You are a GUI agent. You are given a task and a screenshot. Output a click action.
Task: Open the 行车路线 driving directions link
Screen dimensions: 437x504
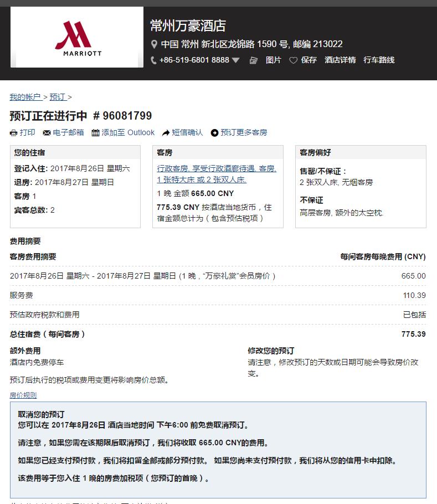click(379, 60)
